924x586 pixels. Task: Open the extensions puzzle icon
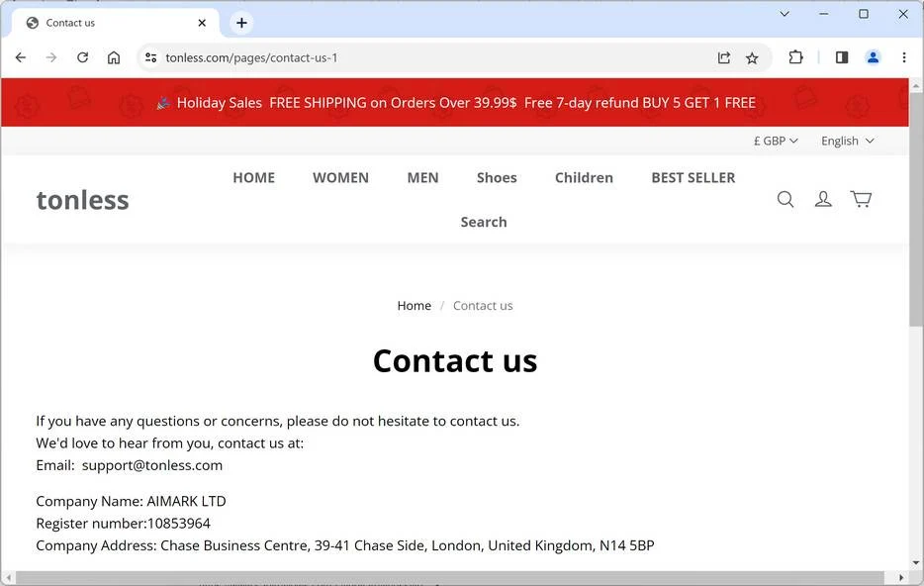click(795, 57)
